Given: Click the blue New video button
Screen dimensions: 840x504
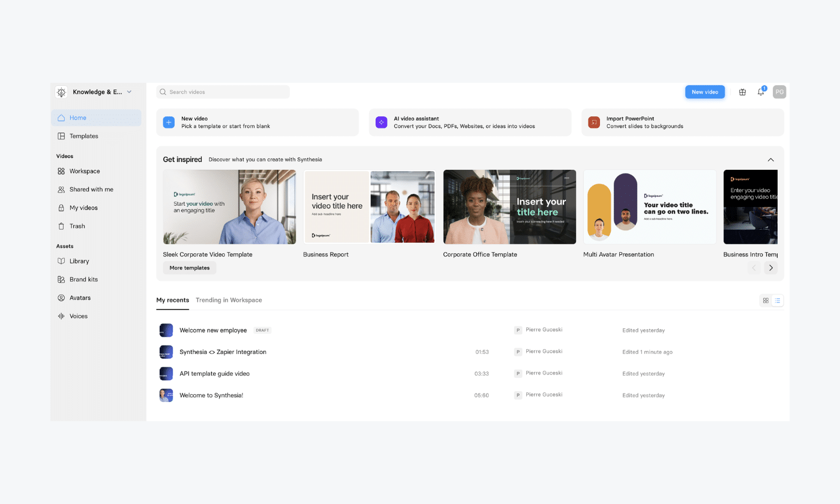Looking at the screenshot, I should (705, 92).
